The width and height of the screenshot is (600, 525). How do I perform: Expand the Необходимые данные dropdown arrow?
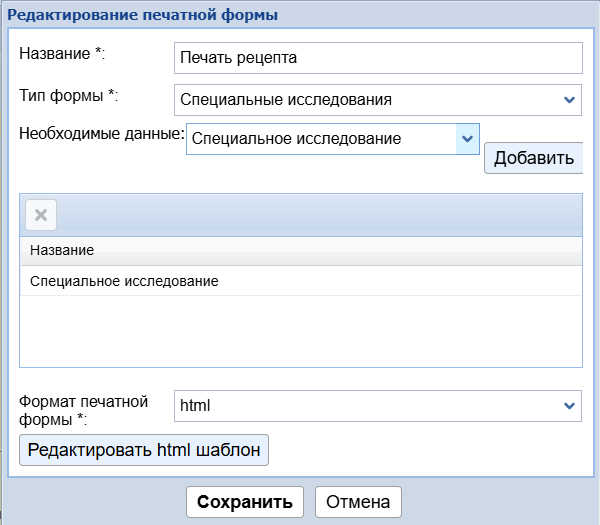467,139
